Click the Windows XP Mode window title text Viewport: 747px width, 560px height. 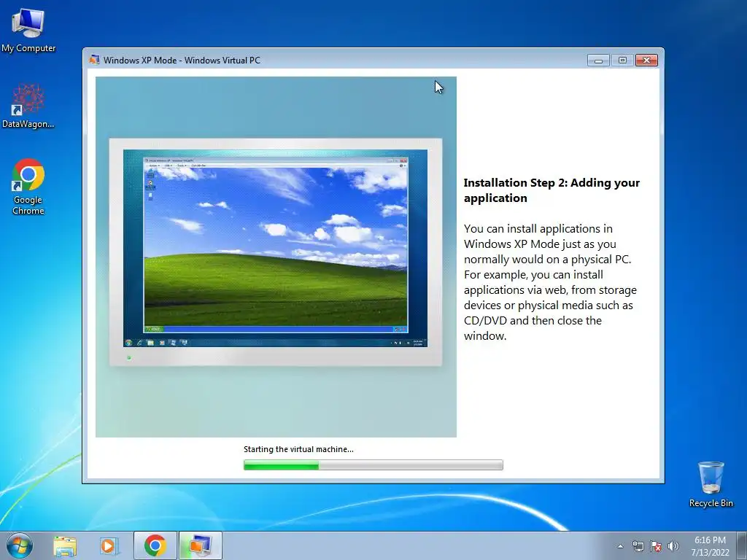[182, 61]
